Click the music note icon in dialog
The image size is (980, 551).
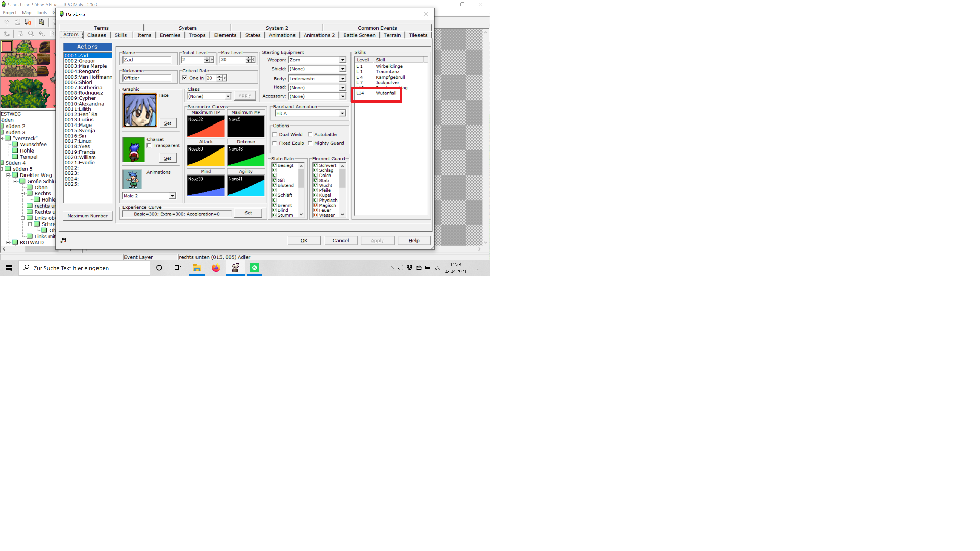63,240
